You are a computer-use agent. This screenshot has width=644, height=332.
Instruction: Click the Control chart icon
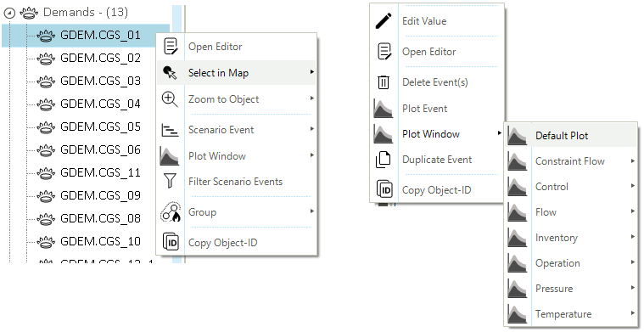click(x=517, y=187)
